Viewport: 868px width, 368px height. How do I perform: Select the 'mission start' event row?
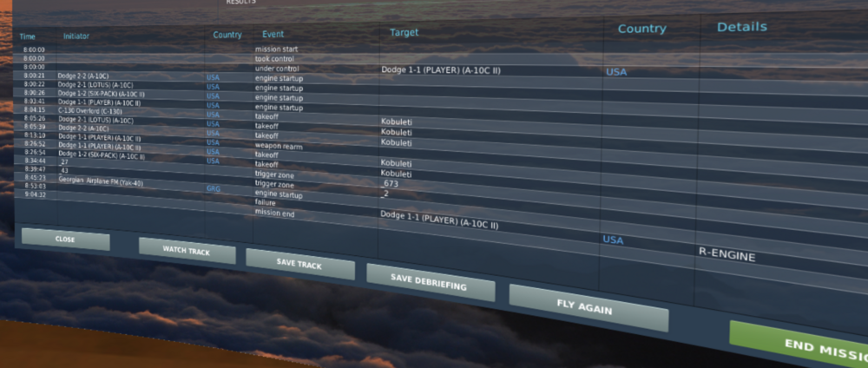[276, 49]
